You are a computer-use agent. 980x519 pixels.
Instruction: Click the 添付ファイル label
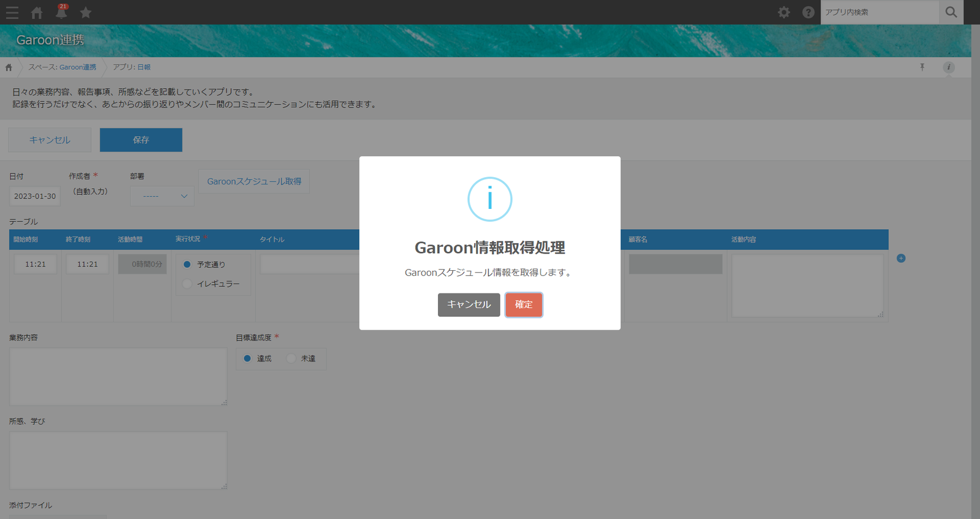(31, 506)
